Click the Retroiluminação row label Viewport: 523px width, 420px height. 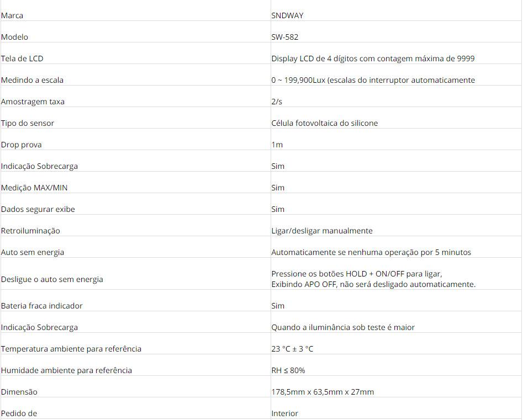(x=30, y=231)
